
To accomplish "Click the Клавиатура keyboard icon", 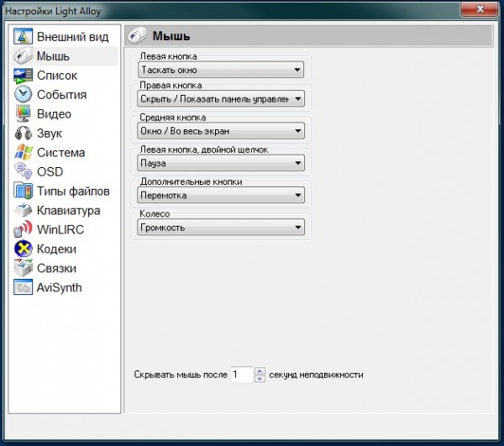I will pyautogui.click(x=23, y=210).
